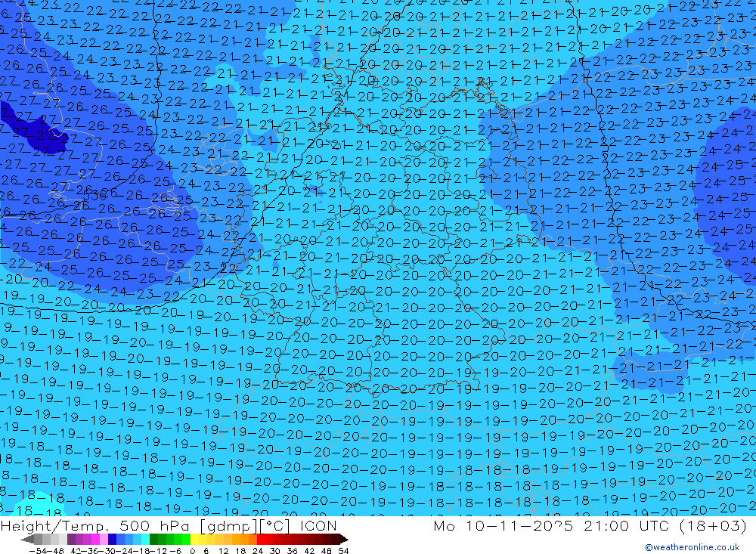The width and height of the screenshot is (756, 554).
Task: Click the bright red legend swatch at 24
Action: coord(261,539)
